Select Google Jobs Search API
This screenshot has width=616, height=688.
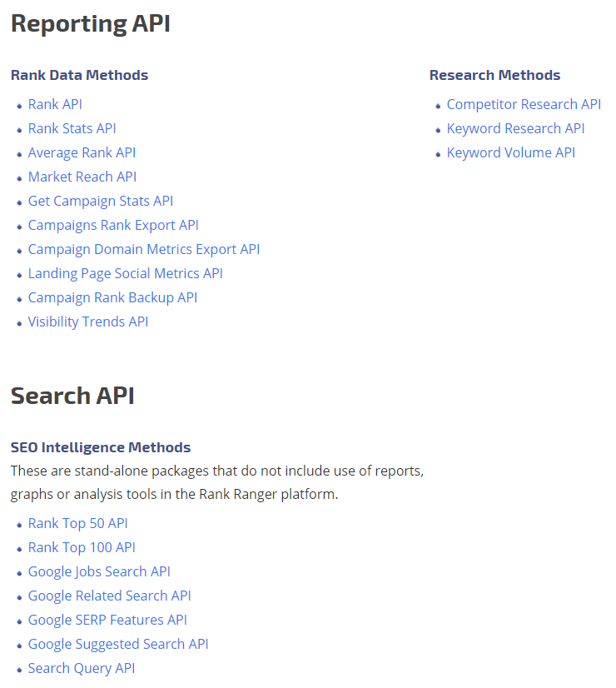click(x=99, y=571)
